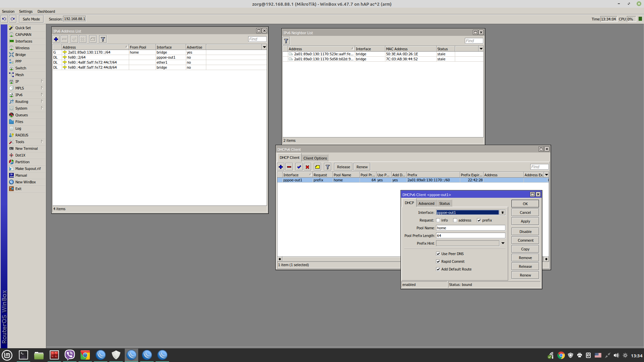Open the column selector dropdown in the IPv6 Neighbor List
Viewport: 644px width, 362px height.
481,49
